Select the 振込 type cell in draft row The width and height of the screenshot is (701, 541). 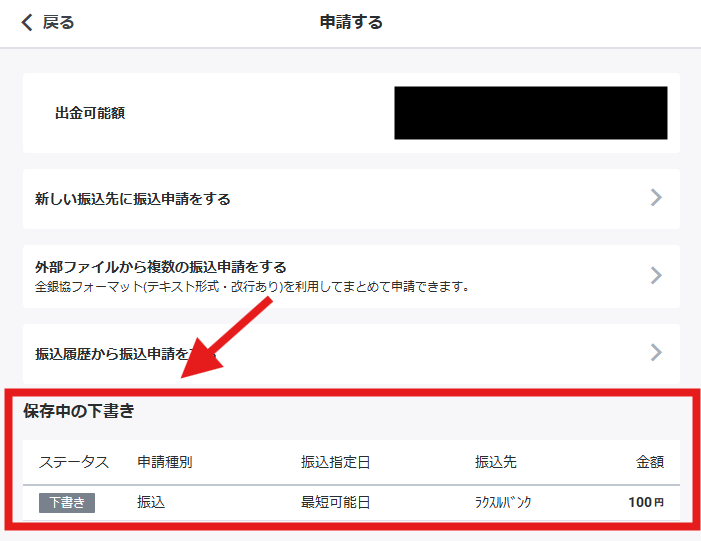[151, 503]
